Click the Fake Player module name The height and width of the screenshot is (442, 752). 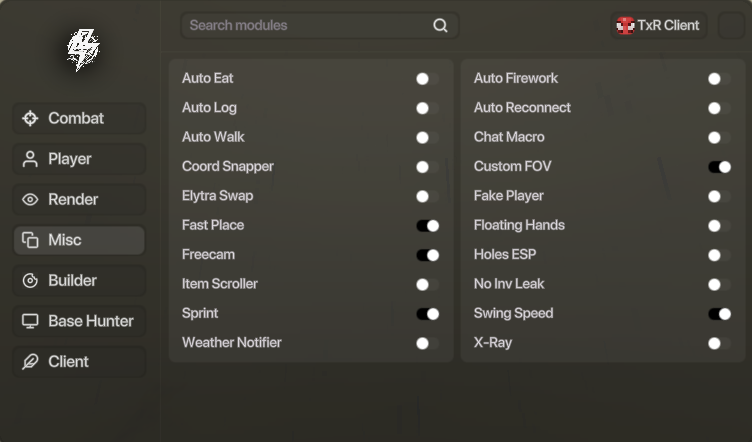click(x=509, y=196)
